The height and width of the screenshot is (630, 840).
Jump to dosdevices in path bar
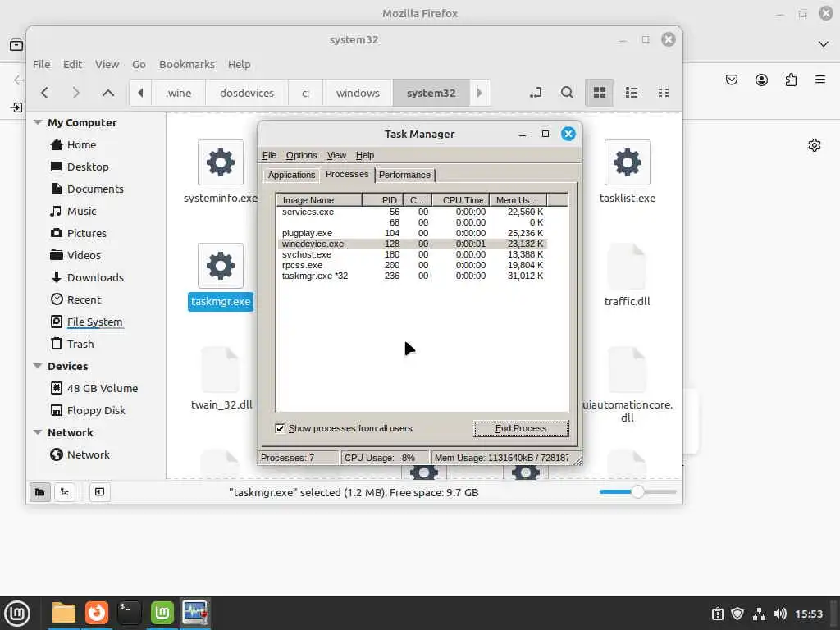[246, 93]
